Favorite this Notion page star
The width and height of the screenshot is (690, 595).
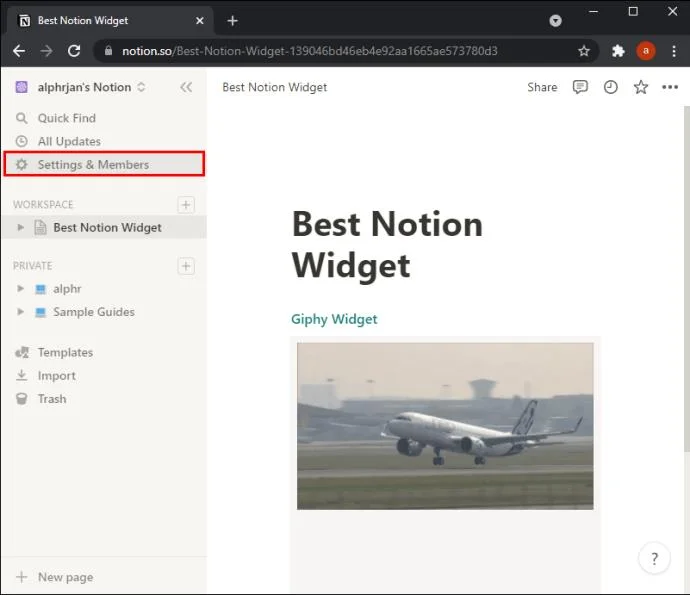point(641,87)
